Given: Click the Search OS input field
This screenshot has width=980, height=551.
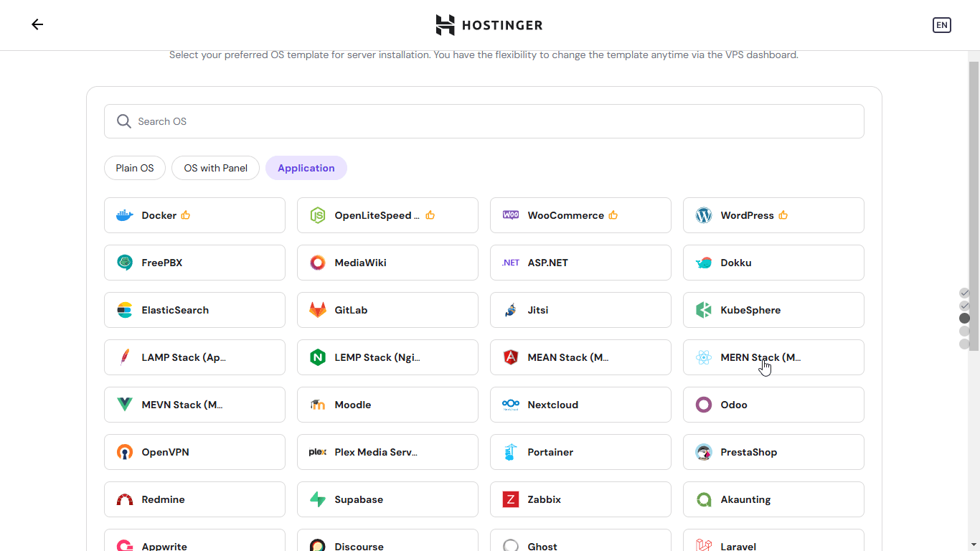Looking at the screenshot, I should (x=495, y=121).
